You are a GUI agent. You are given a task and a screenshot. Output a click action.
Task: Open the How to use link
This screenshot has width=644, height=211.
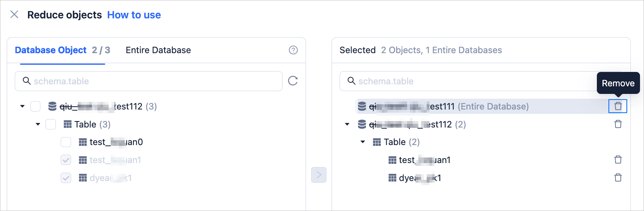(x=134, y=15)
